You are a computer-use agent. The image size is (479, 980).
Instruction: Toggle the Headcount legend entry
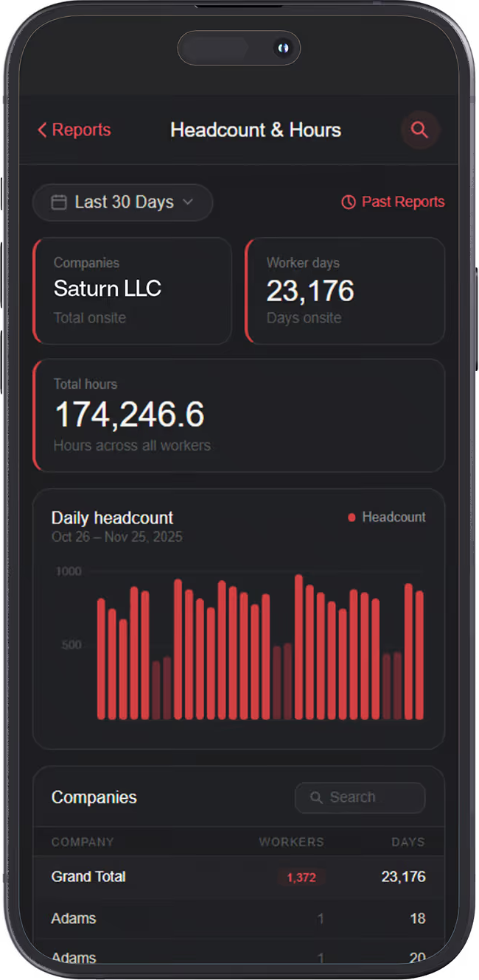[x=386, y=518]
